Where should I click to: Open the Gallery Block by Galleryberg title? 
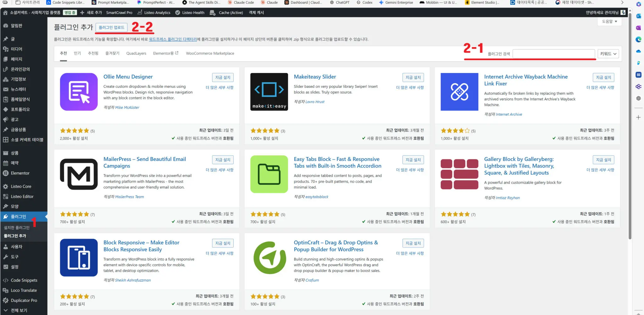(519, 166)
